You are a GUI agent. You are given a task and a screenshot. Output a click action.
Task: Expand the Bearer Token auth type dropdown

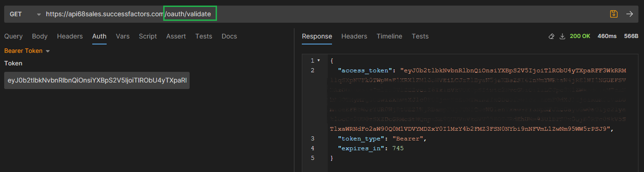27,51
